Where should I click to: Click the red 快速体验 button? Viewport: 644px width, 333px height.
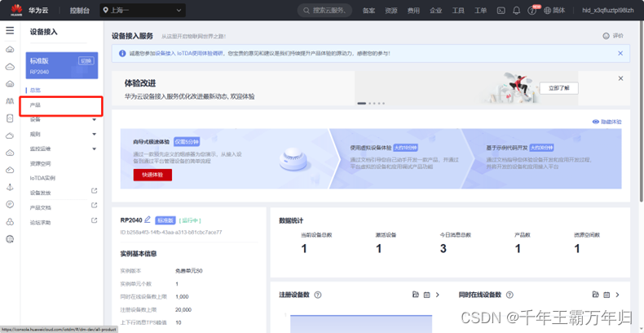(152, 175)
